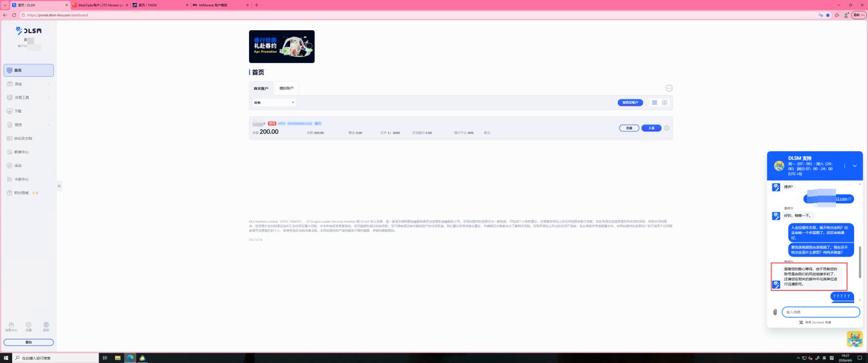Click the MT5 tag on account row

282,123
